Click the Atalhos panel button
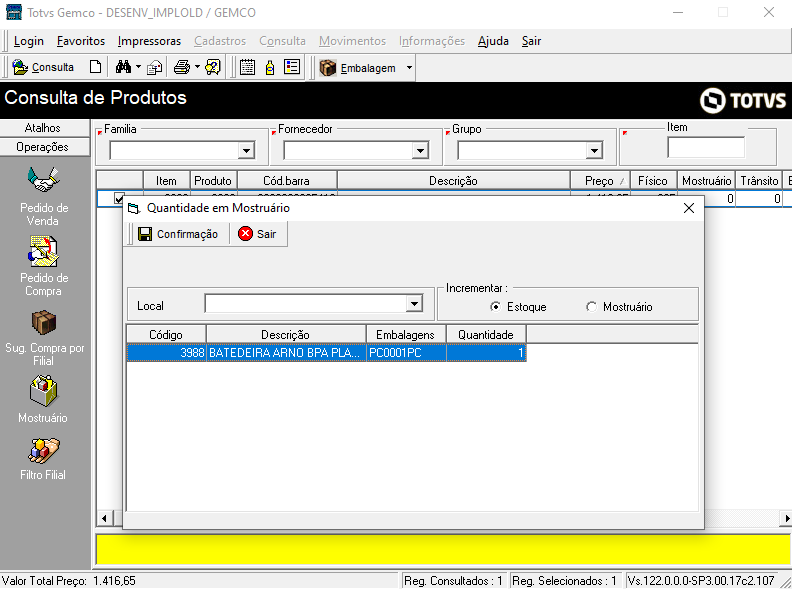 (45, 128)
